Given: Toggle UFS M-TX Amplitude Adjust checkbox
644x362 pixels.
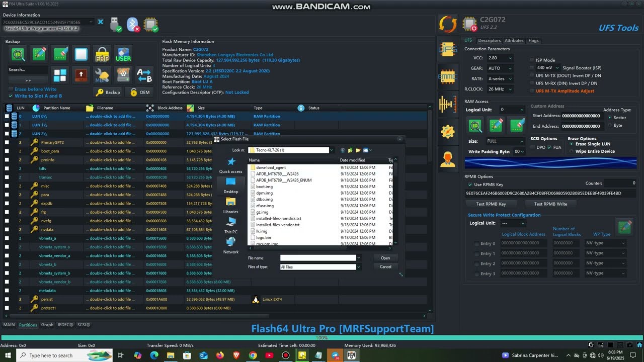Looking at the screenshot, I should (x=532, y=91).
